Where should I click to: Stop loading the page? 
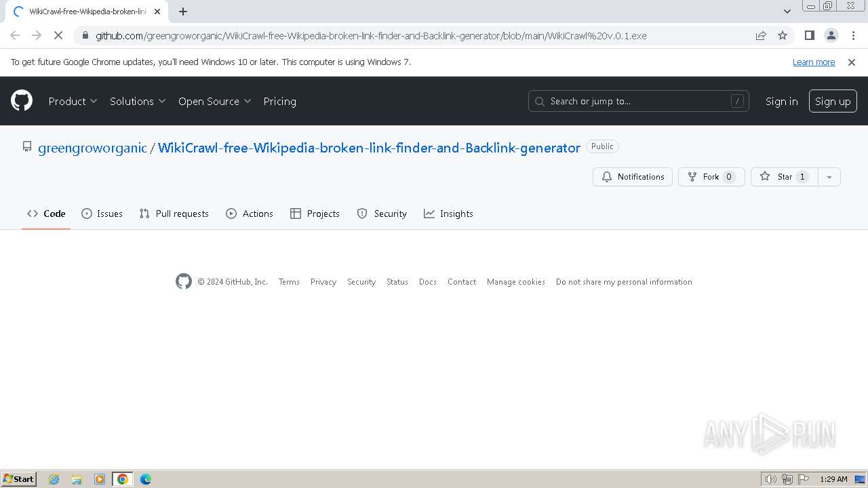[x=58, y=35]
